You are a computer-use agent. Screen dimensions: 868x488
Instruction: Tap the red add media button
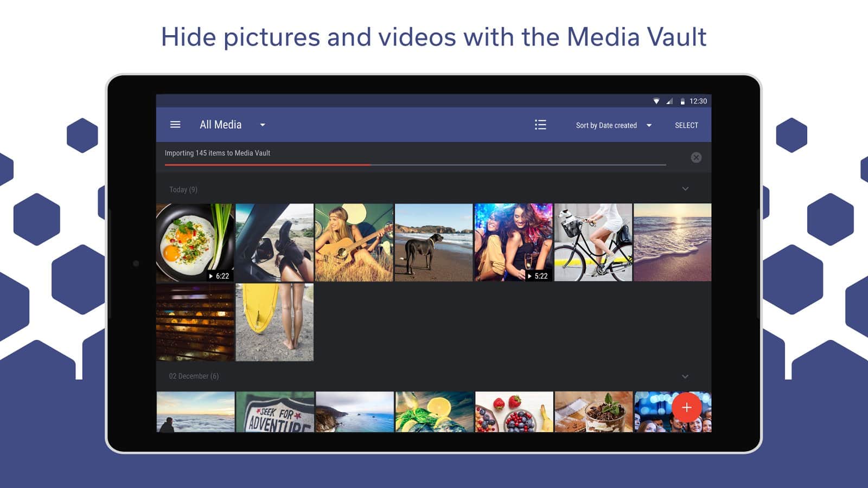686,407
